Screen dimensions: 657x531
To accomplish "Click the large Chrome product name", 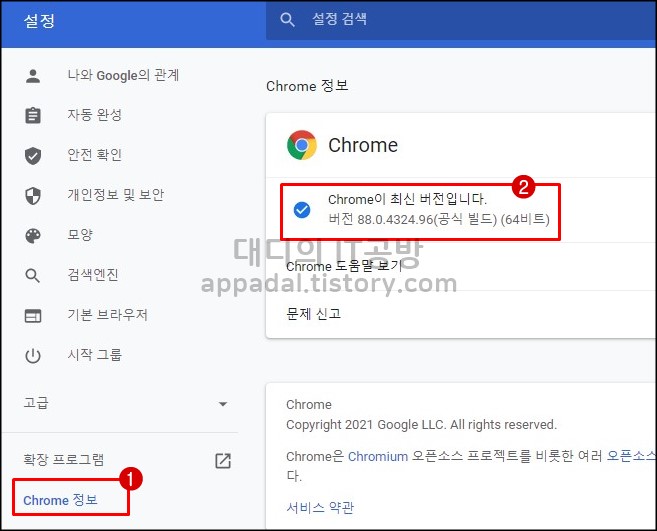I will tap(363, 145).
